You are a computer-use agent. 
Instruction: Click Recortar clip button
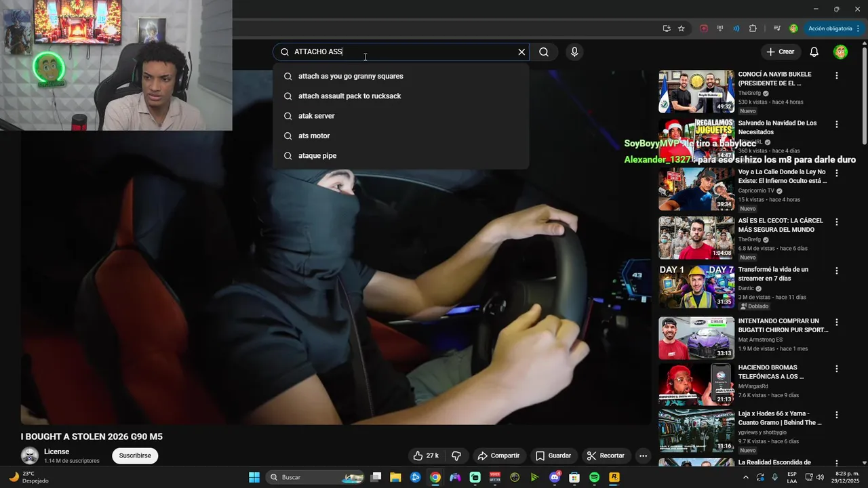606,455
